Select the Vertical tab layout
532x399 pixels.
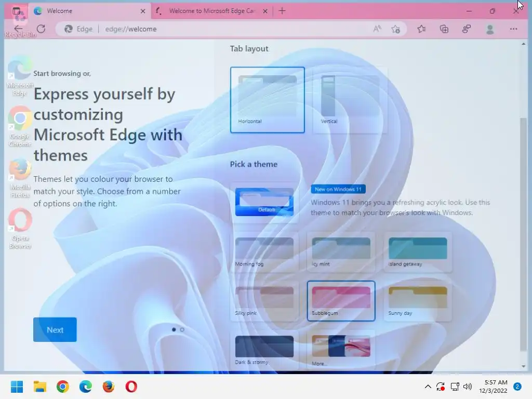pyautogui.click(x=350, y=100)
